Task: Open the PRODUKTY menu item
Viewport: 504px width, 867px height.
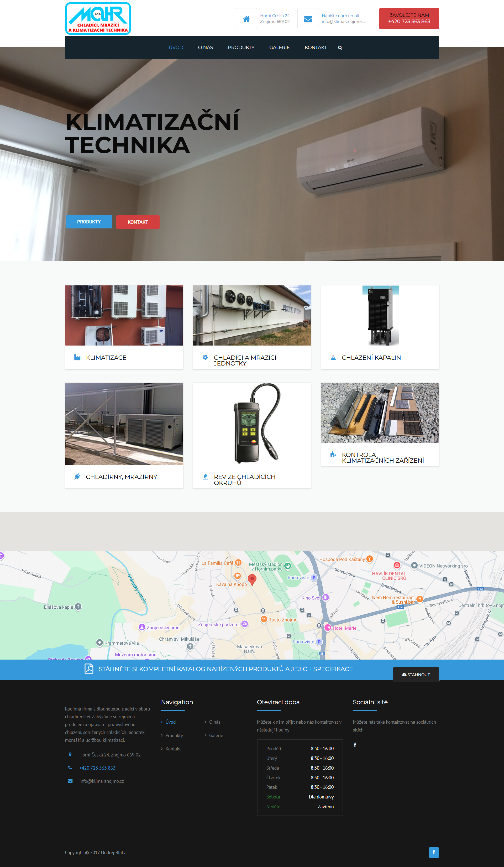Action: point(241,48)
